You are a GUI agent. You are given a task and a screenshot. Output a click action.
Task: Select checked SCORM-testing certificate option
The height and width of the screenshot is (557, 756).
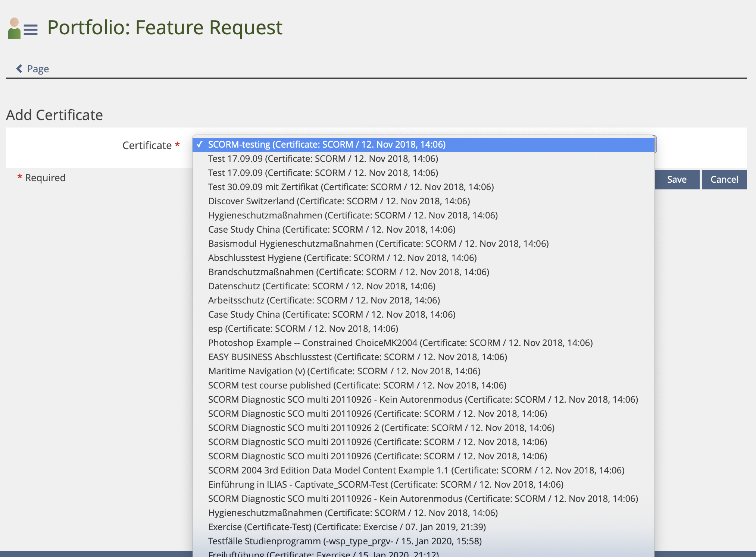(x=327, y=145)
